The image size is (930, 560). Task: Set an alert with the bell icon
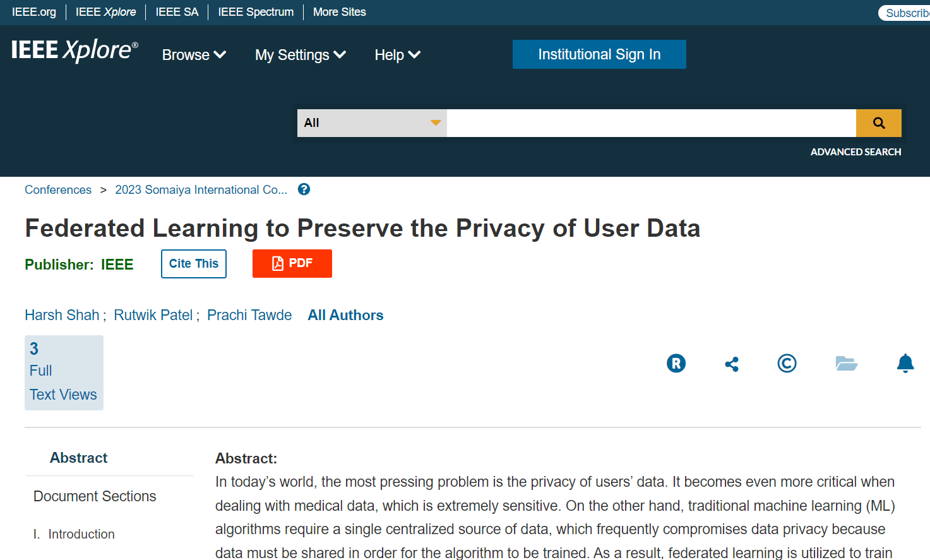(x=905, y=363)
